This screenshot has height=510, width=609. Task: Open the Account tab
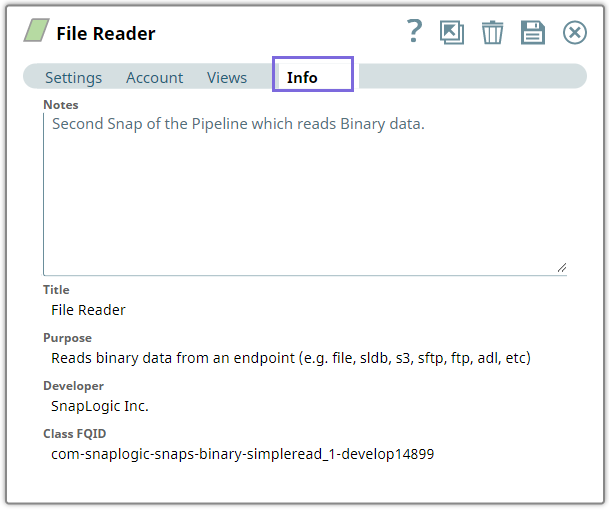tap(154, 77)
